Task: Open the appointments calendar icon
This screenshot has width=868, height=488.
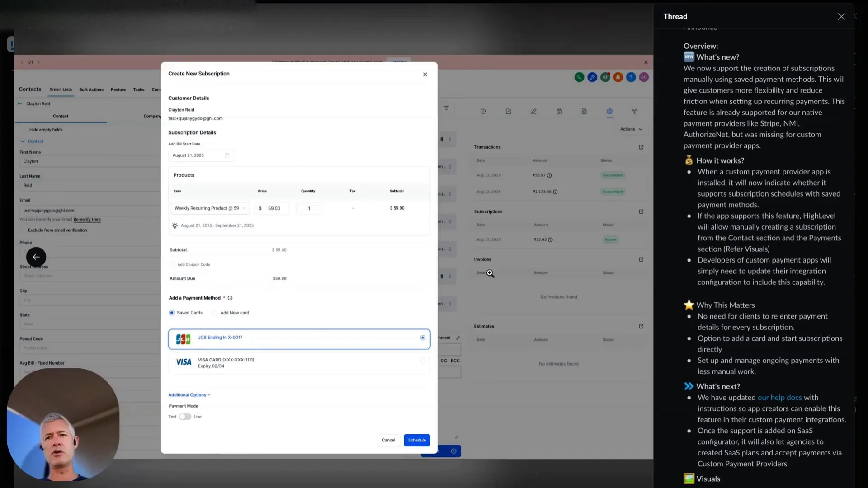Action: click(x=559, y=112)
